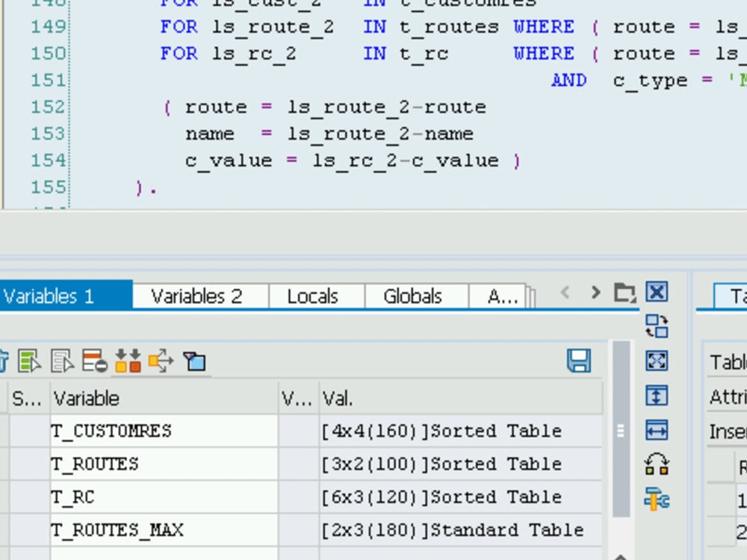This screenshot has height=560, width=747.
Task: Click code line number 149
Action: click(48, 26)
